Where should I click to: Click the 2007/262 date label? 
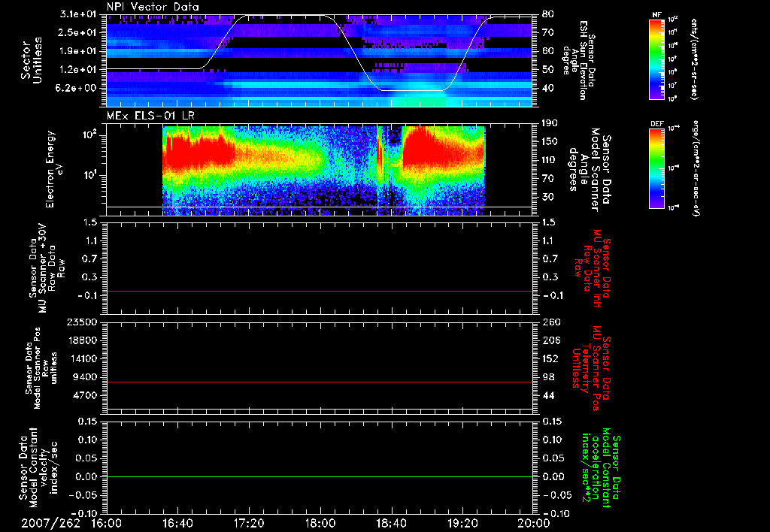click(50, 523)
